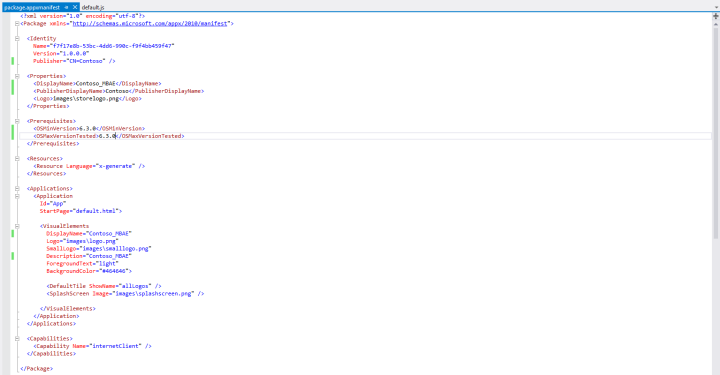Click the closing Application tag
720x375 pixels.
coord(56,316)
